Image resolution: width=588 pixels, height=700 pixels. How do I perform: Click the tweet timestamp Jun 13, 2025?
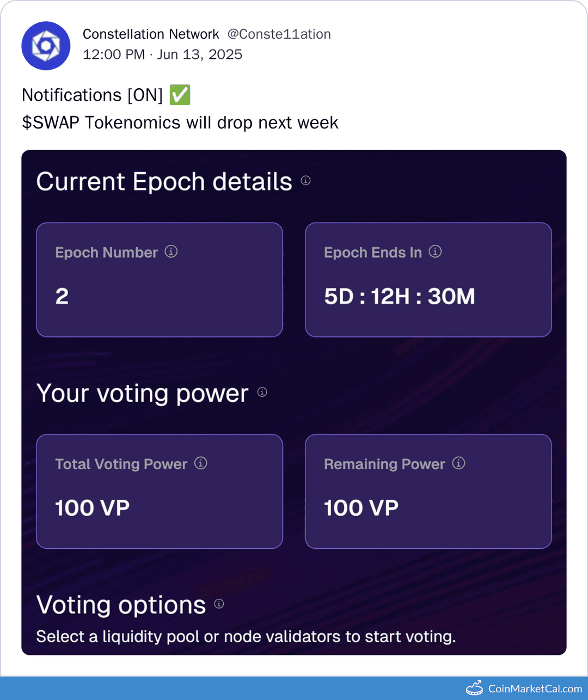coord(199,54)
